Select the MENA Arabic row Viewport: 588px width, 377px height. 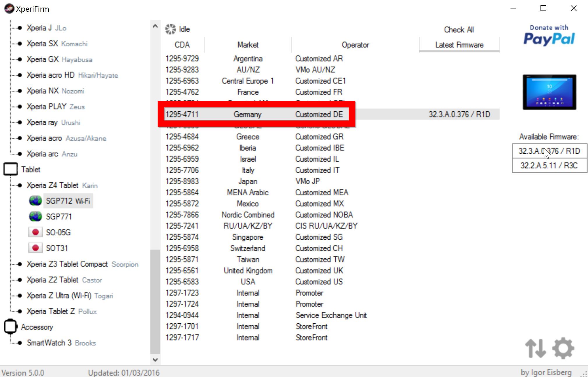(331, 192)
